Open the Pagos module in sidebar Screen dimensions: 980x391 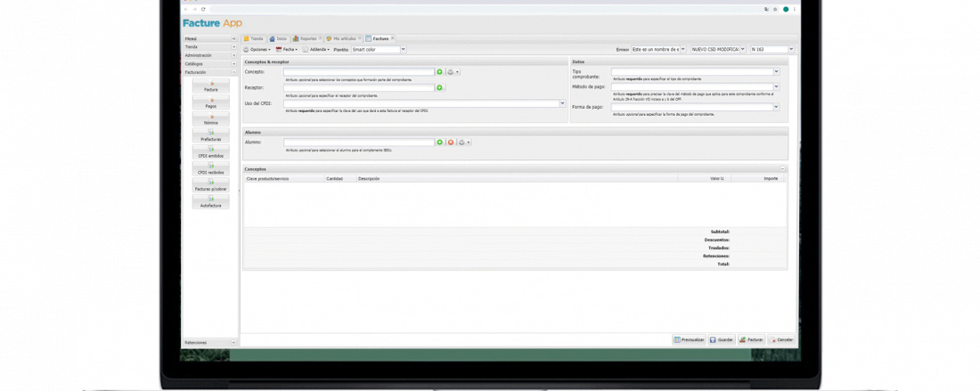point(211,102)
